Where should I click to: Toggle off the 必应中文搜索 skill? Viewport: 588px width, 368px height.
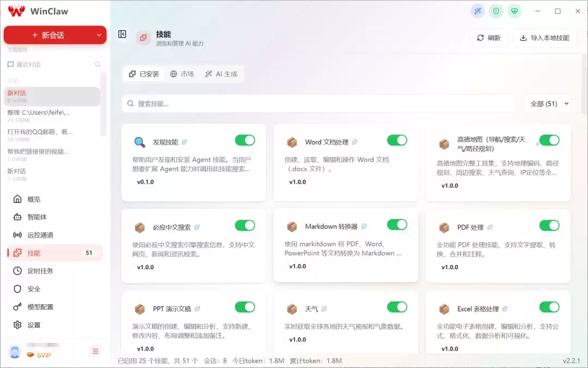click(245, 225)
